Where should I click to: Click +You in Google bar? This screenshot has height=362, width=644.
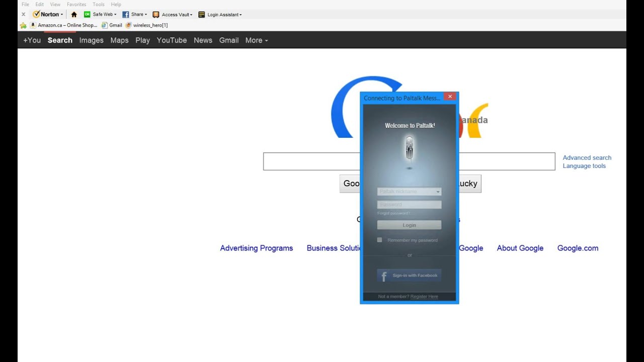coord(32,40)
